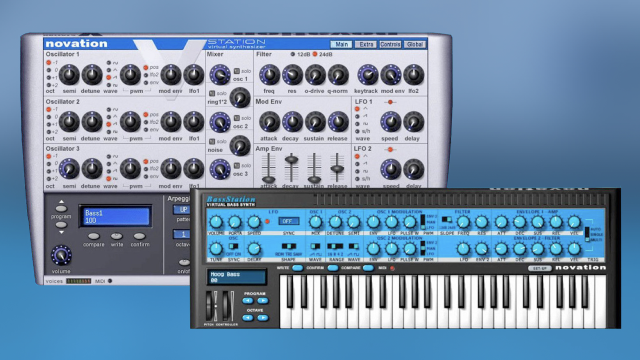The image size is (640, 360).
Task: Click the write button under display
Action: coord(117,236)
